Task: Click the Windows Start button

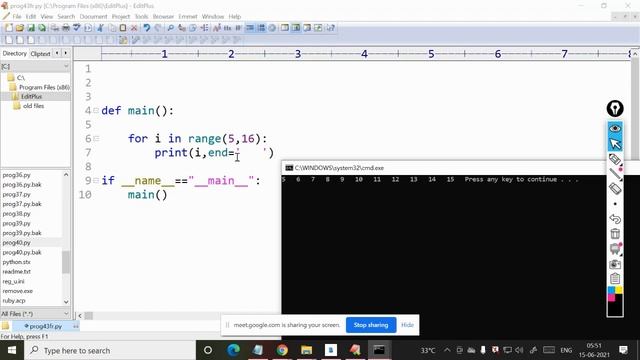Action: [x=12, y=350]
